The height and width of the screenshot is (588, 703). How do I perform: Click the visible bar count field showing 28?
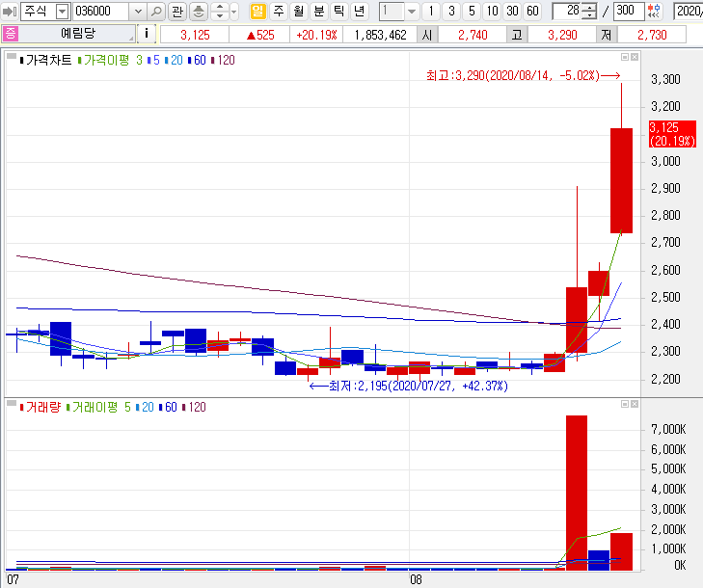567,12
